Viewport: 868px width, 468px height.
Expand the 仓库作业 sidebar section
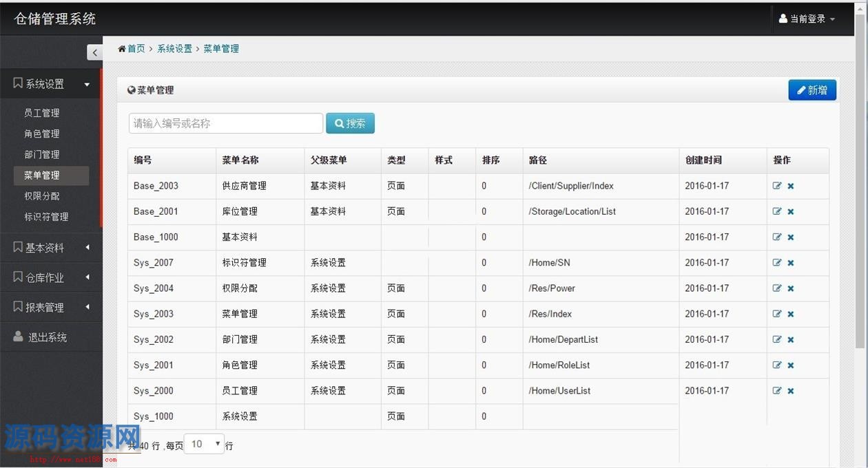coord(51,277)
